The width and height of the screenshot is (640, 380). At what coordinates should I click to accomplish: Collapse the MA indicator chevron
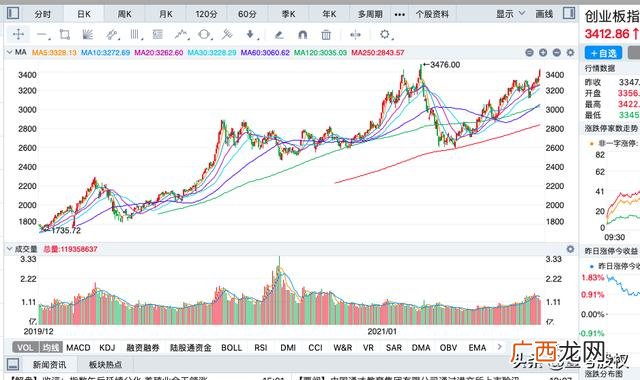(9, 52)
